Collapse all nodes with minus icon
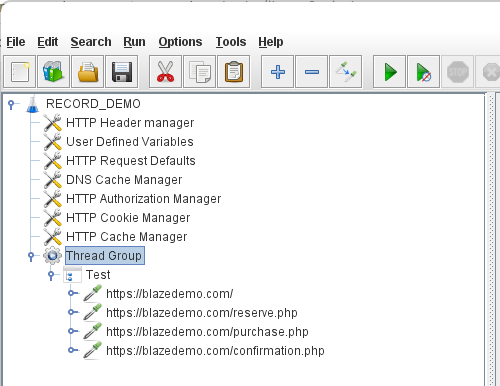 pos(311,72)
